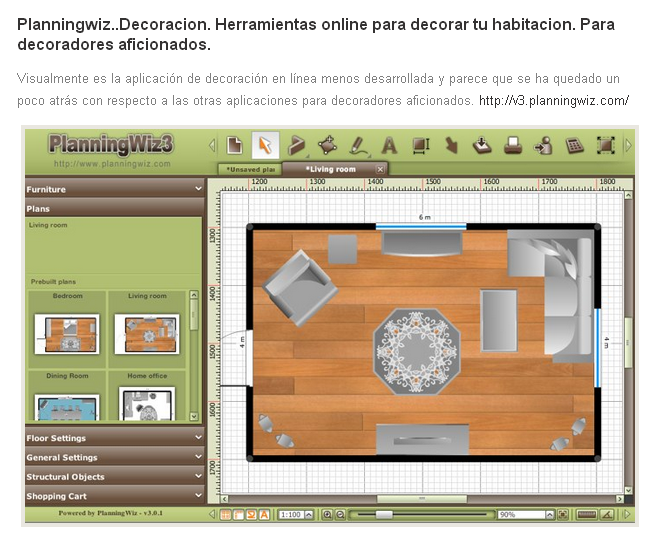Open the 90% zoom dropdown
This screenshot has width=651, height=541.
[x=550, y=515]
